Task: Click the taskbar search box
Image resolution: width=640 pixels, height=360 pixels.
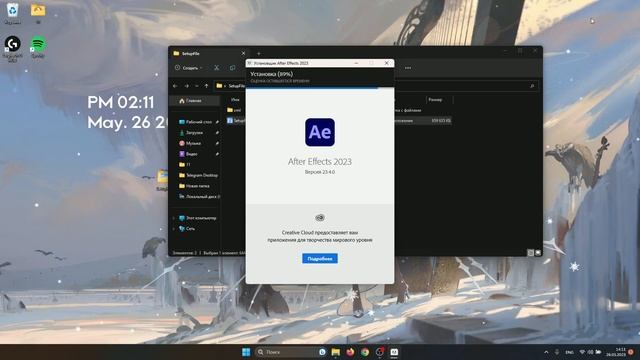Action: point(291,352)
